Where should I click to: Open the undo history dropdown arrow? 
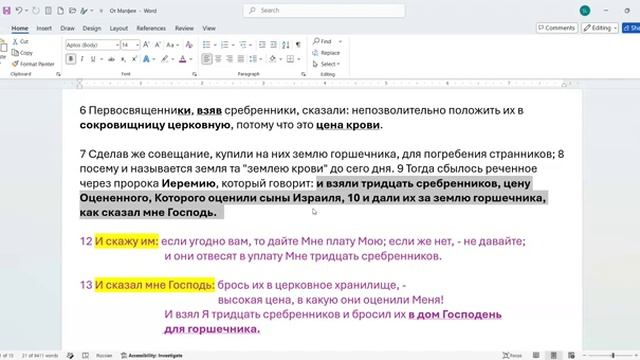point(27,11)
